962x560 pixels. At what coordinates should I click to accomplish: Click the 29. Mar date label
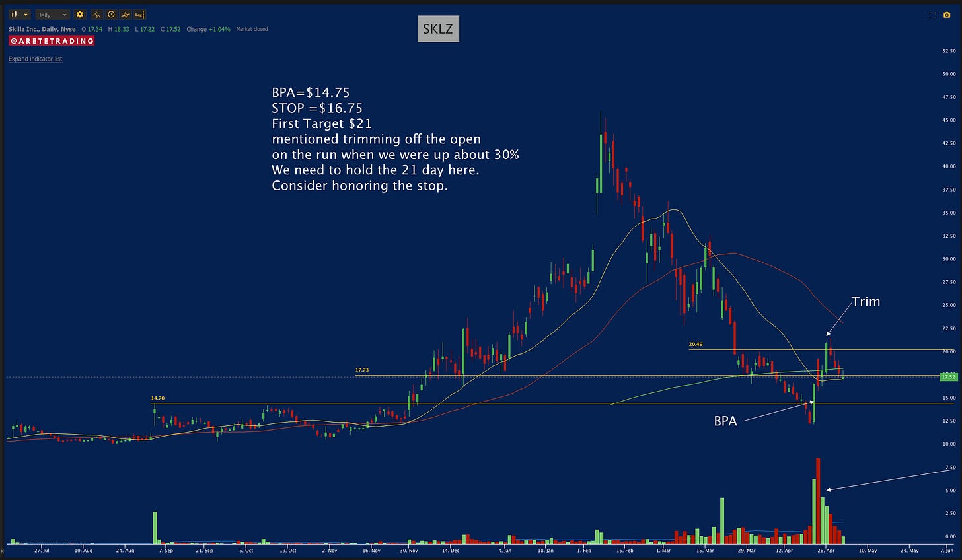(746, 550)
